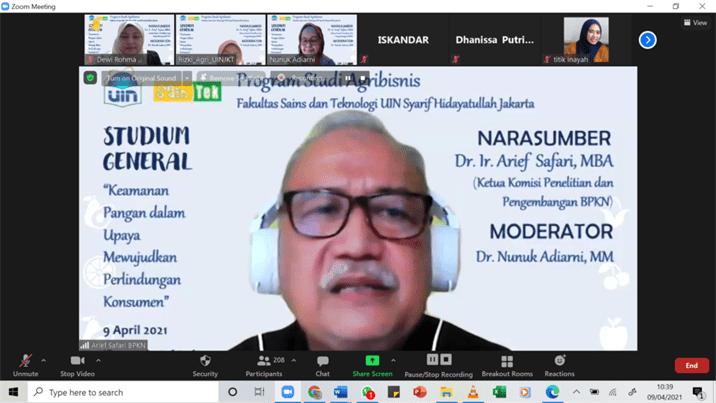Image resolution: width=716 pixels, height=403 pixels.
Task: Stop Video with the camera button
Action: coord(77,362)
